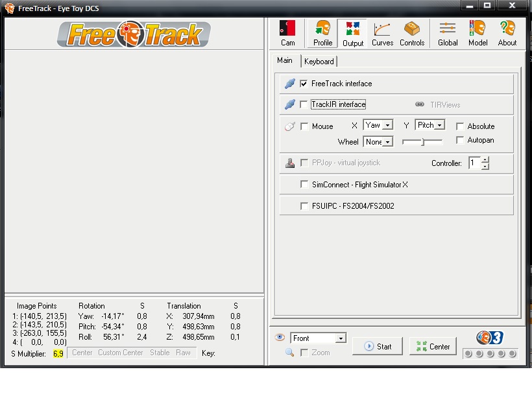Open the Cam settings panel
This screenshot has width=532, height=398.
click(x=287, y=33)
